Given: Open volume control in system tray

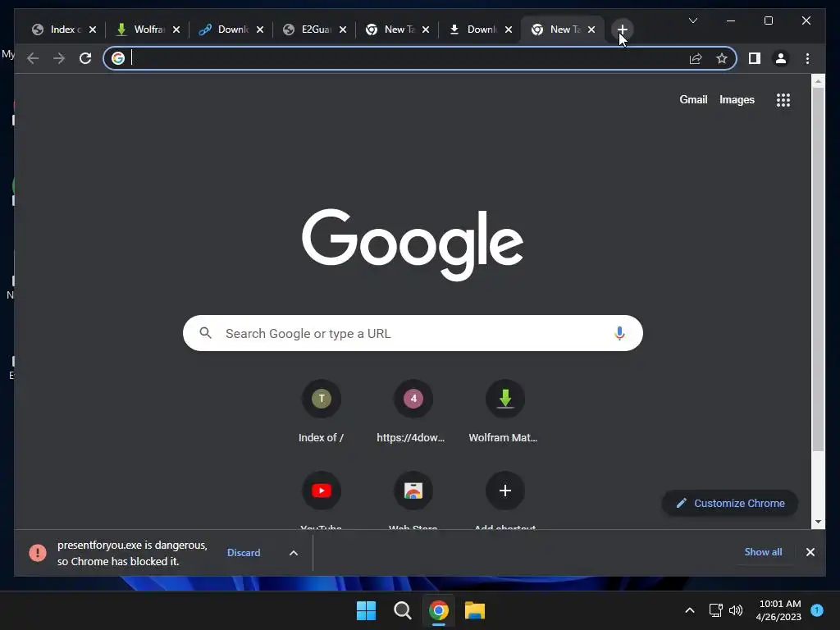Looking at the screenshot, I should pyautogui.click(x=736, y=610).
